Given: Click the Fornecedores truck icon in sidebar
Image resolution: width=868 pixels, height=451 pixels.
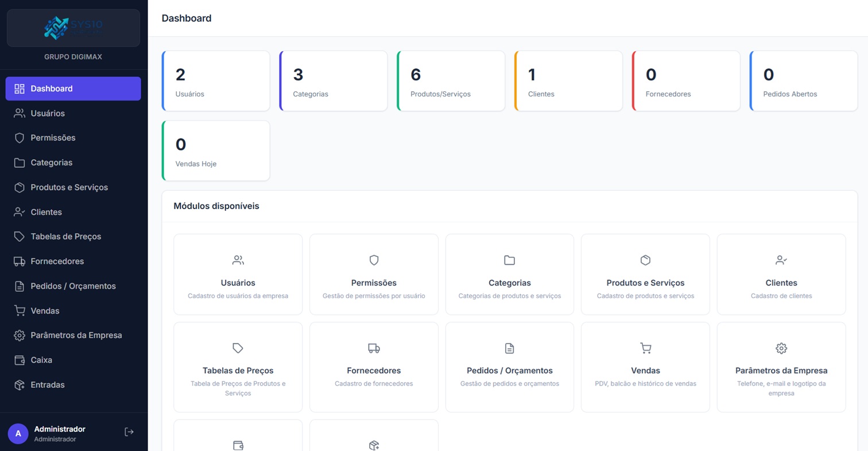Looking at the screenshot, I should (x=20, y=261).
